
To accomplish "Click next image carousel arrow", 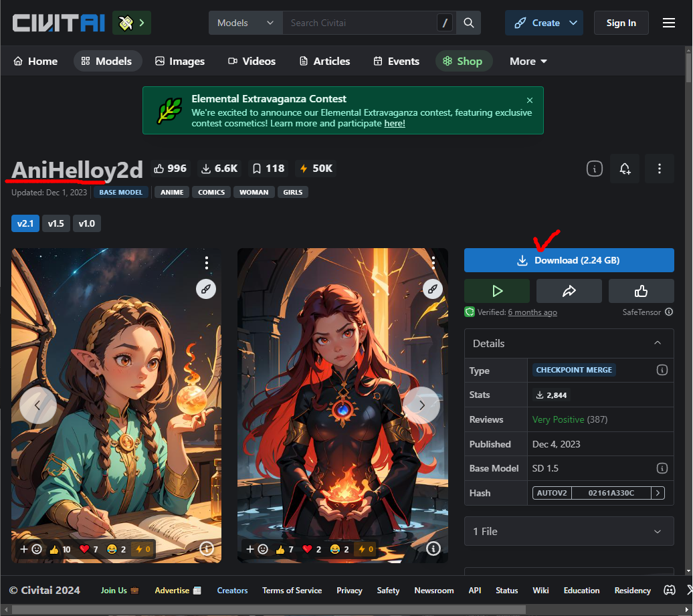I will tap(421, 405).
